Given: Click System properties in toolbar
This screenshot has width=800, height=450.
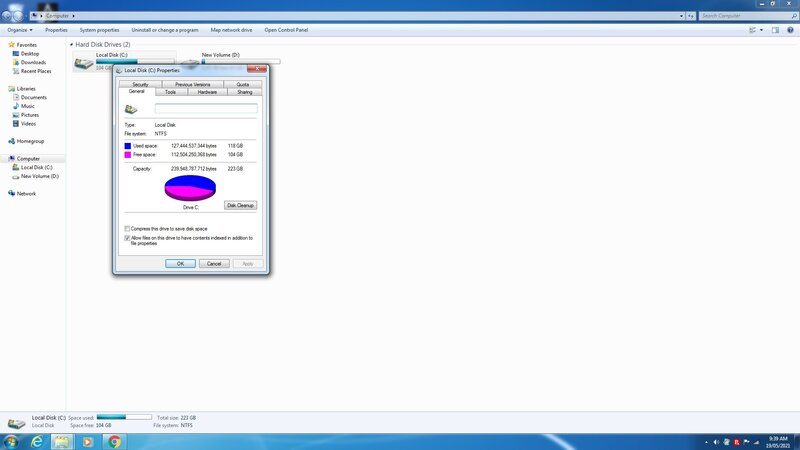Looking at the screenshot, I should pyautogui.click(x=99, y=30).
